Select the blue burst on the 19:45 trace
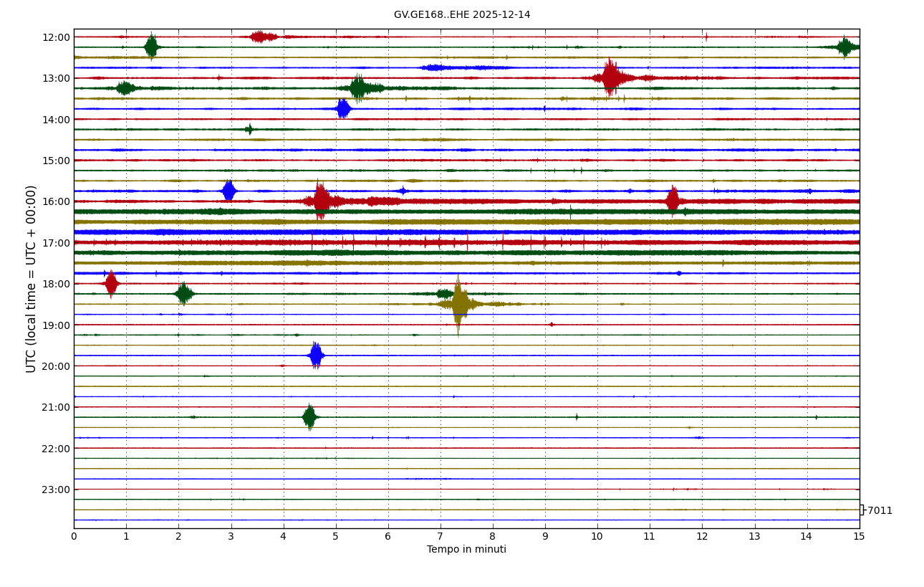 [x=316, y=355]
